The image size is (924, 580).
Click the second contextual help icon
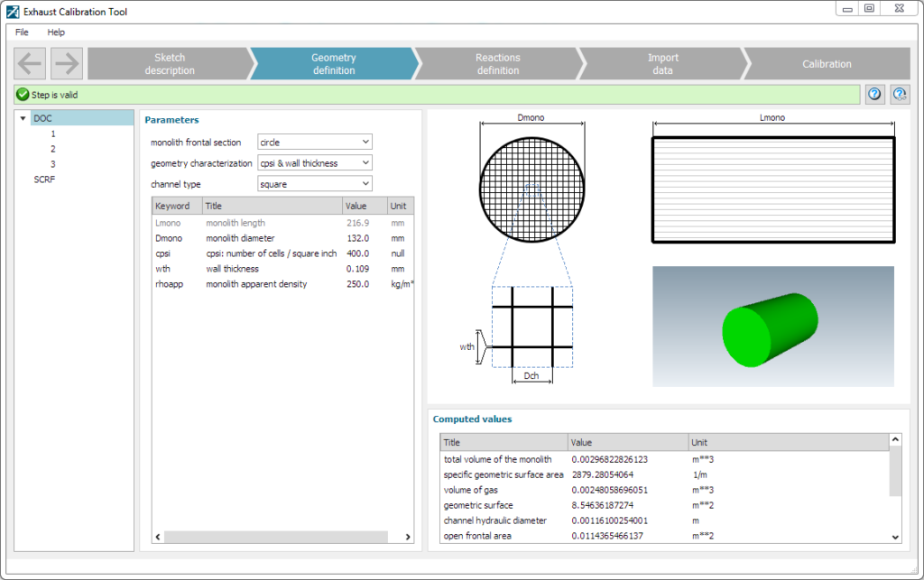click(x=899, y=93)
